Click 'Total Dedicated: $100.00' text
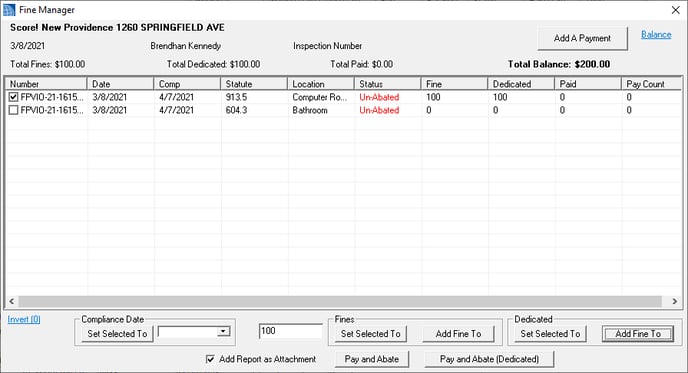688x373 pixels. (x=213, y=64)
